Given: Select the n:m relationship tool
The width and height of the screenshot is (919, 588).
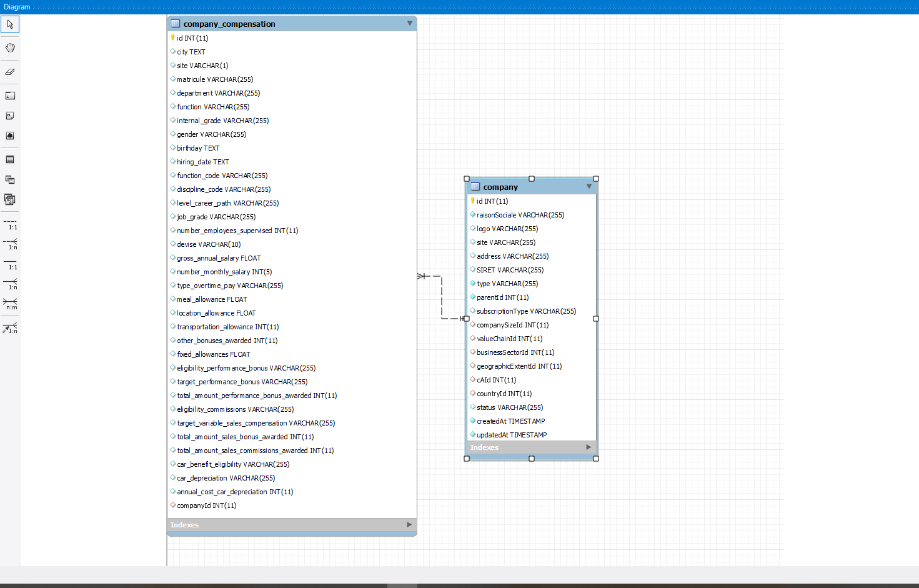Looking at the screenshot, I should (x=10, y=304).
